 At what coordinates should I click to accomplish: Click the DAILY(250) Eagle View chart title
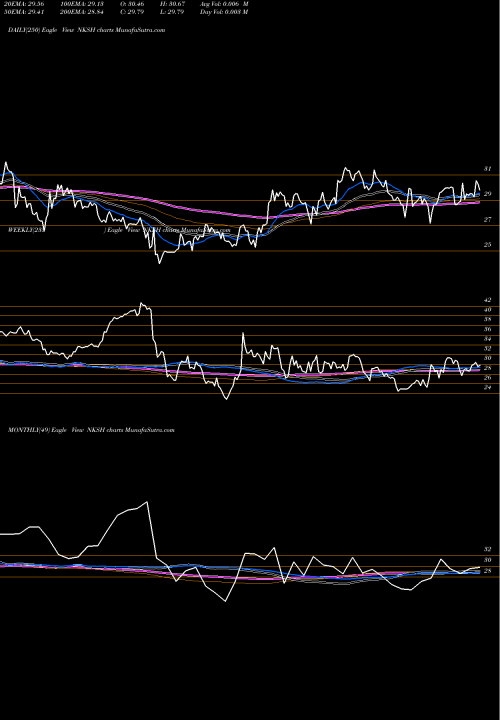click(86, 30)
